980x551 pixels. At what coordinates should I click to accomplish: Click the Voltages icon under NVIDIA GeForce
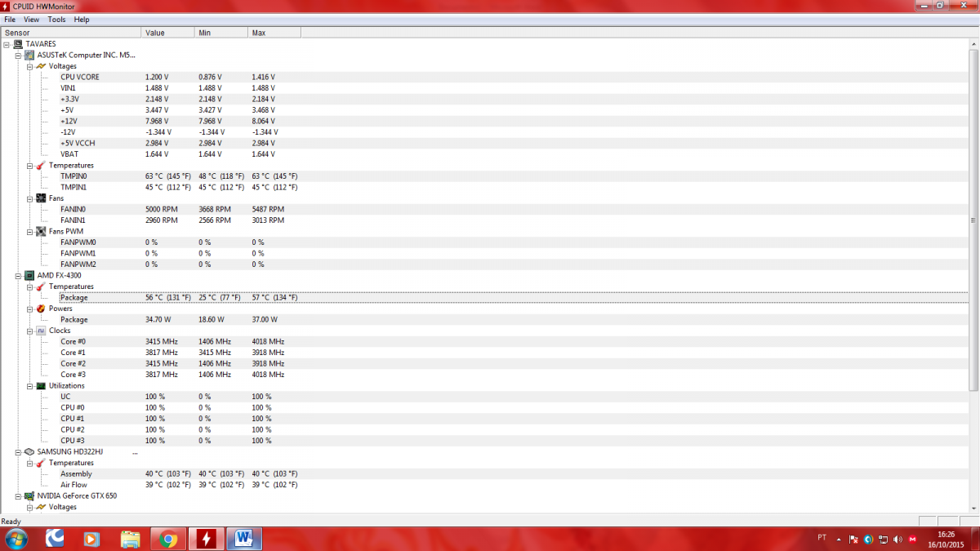pyautogui.click(x=41, y=507)
